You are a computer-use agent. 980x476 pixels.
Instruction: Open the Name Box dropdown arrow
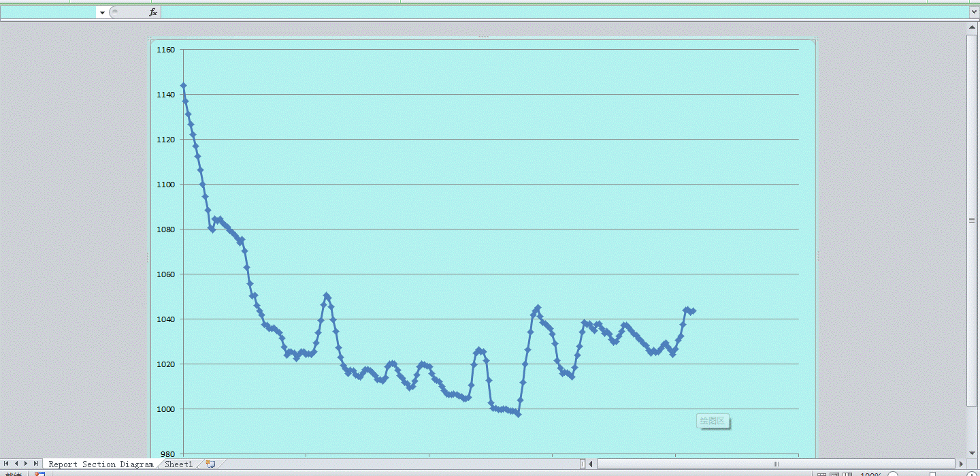102,12
